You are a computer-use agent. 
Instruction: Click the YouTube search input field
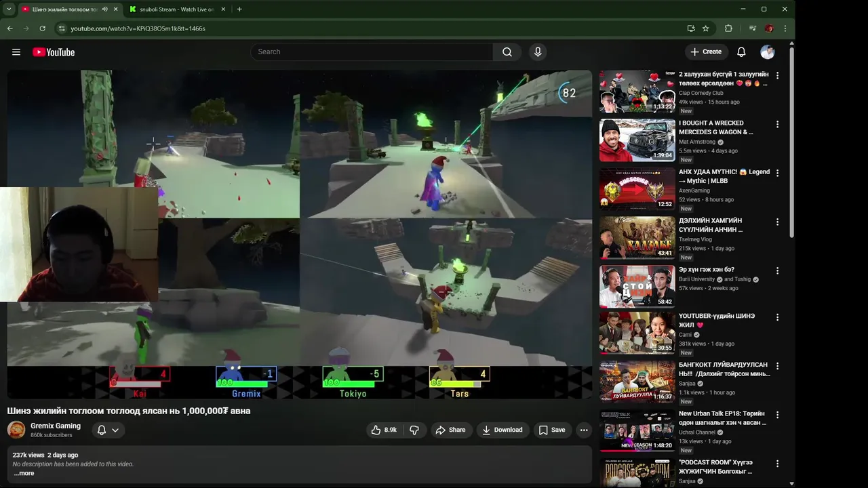pos(372,52)
